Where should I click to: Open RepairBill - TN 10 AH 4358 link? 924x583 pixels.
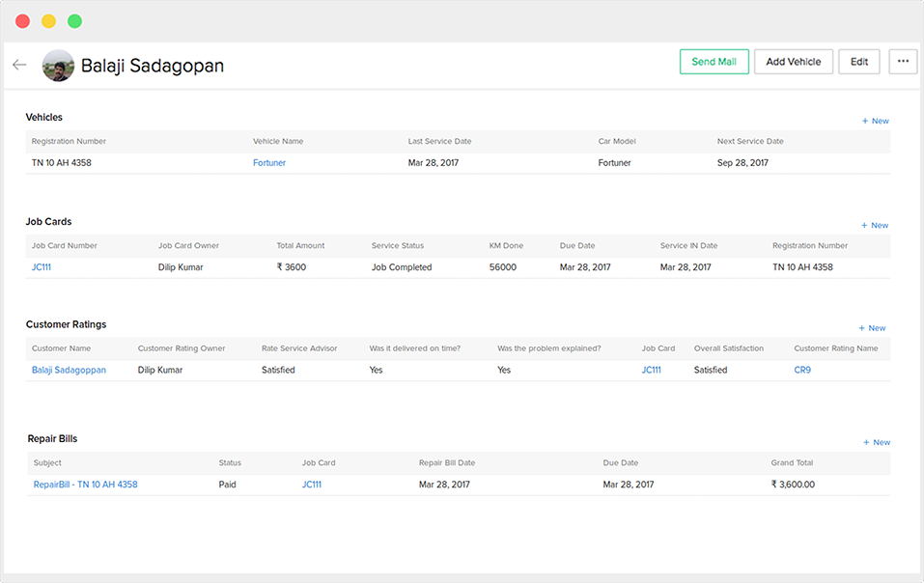coord(86,485)
